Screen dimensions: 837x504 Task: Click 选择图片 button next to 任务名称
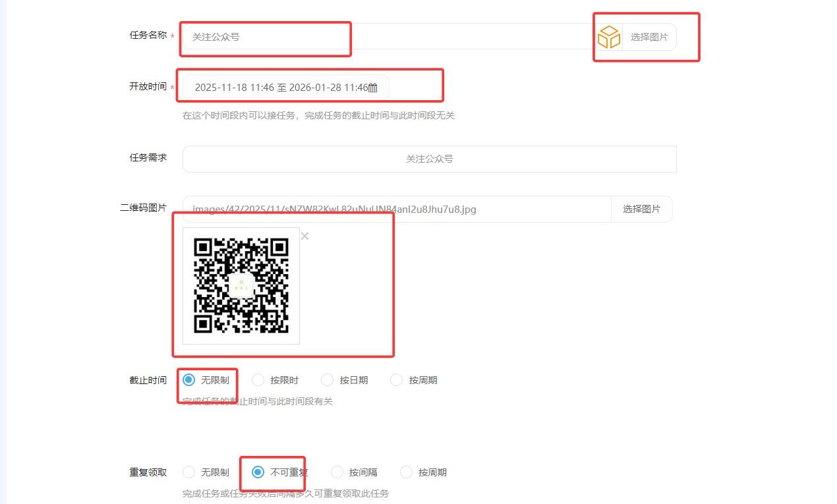click(649, 37)
